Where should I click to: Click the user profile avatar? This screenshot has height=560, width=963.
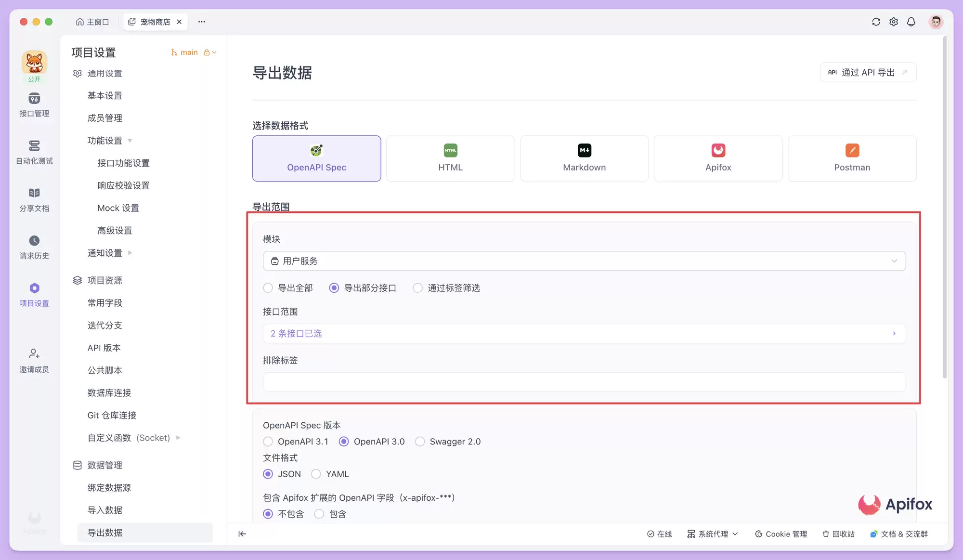tap(936, 22)
